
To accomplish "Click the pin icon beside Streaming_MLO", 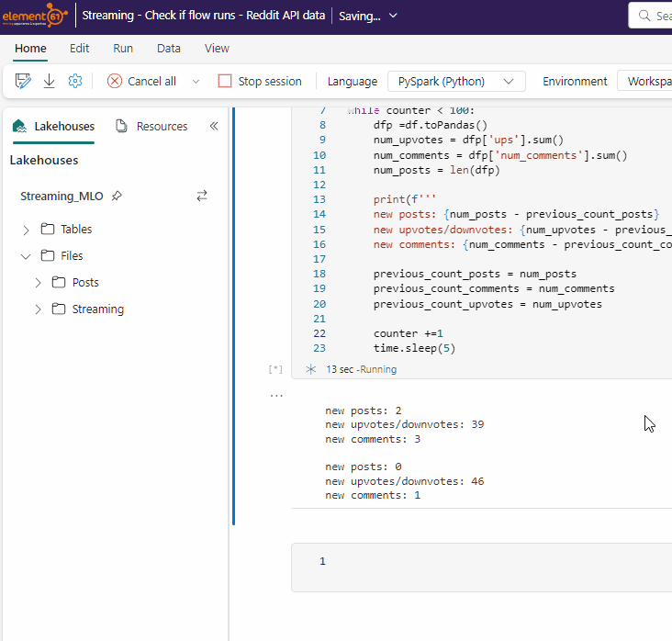I will (x=117, y=196).
